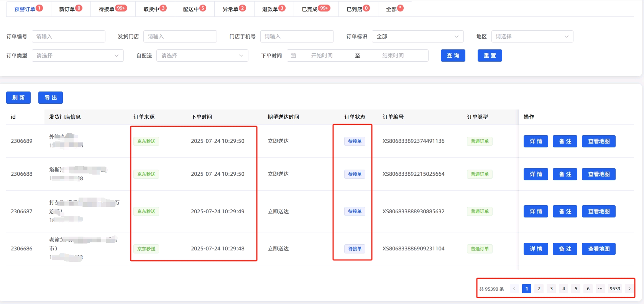Click the pagination ellipsis jump button
Viewport: 644px width, 304px height.
(x=600, y=289)
